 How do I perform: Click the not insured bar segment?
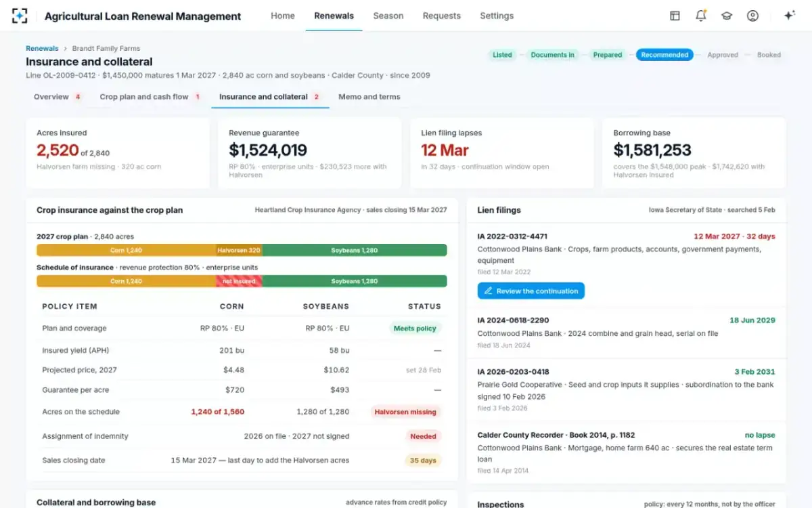239,281
